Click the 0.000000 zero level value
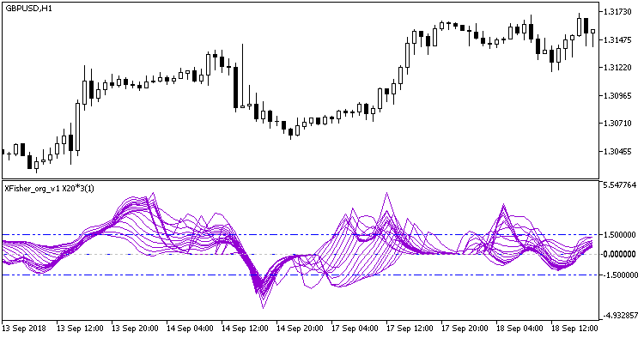Image resolution: width=644 pixels, height=338 pixels. (619, 254)
